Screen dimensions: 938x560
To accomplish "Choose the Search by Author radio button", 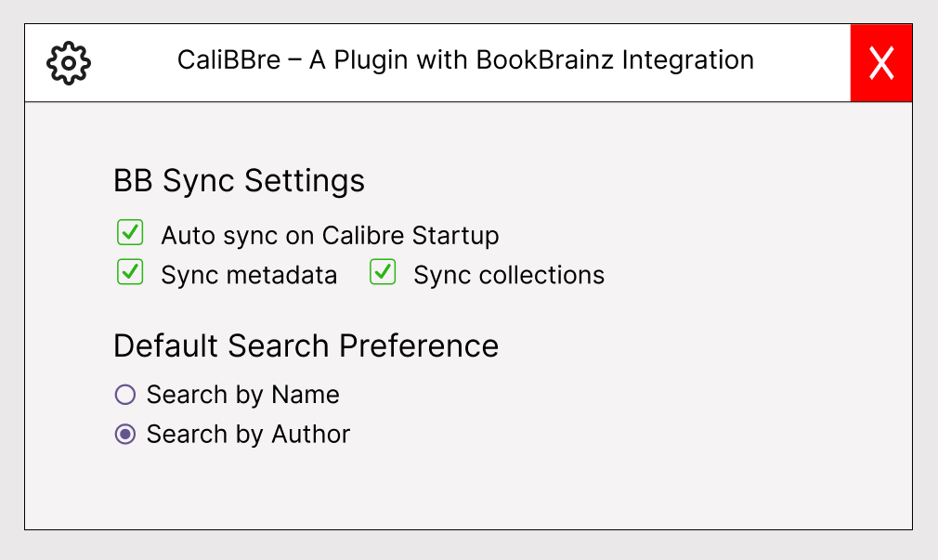I will point(125,435).
